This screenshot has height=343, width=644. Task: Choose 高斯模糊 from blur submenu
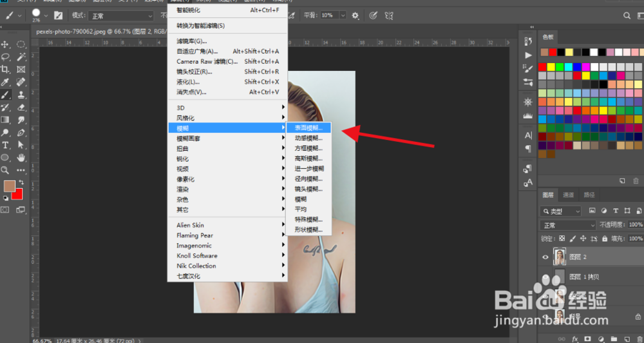[308, 159]
